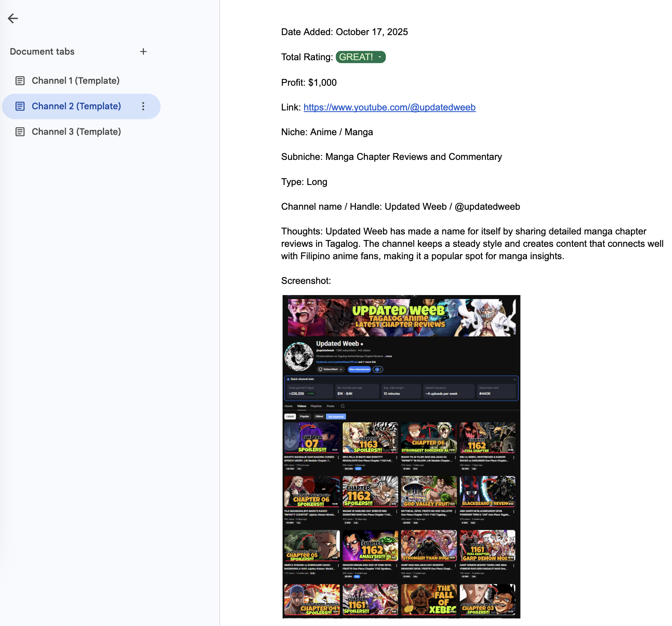672x626 pixels.
Task: Click the embedded Updated Weeb channel screenshot
Action: click(x=401, y=457)
